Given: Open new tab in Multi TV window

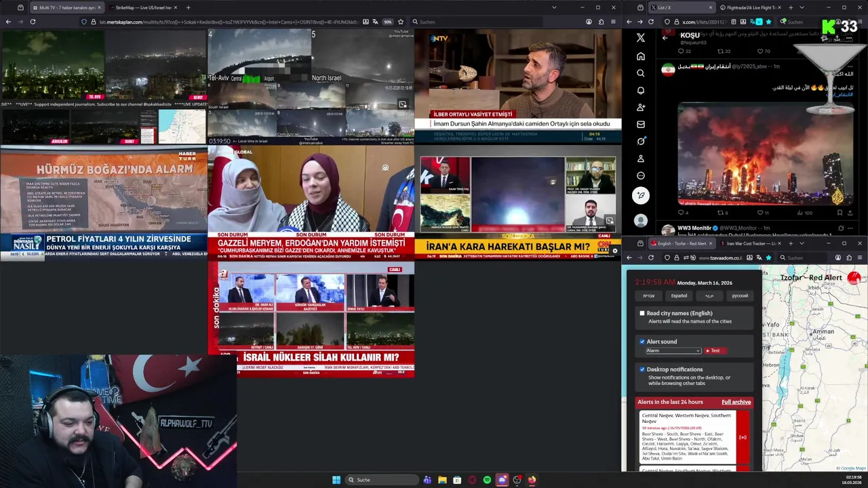Looking at the screenshot, I should pos(188,7).
